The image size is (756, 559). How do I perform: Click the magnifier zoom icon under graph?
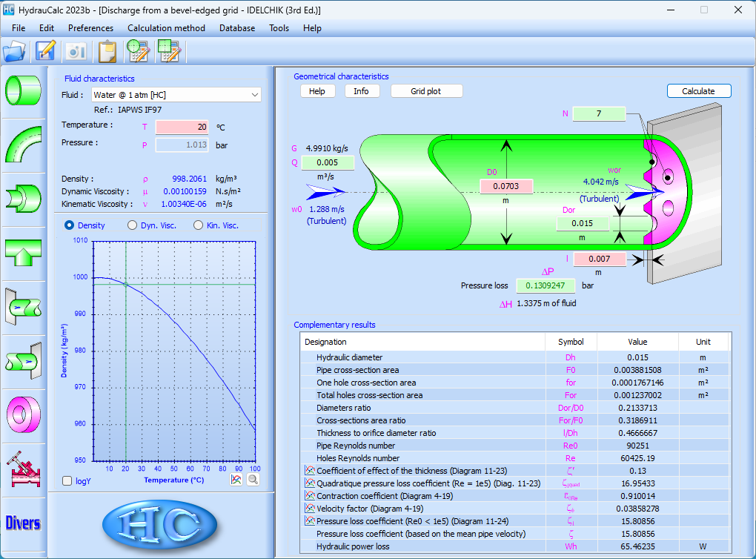click(253, 480)
